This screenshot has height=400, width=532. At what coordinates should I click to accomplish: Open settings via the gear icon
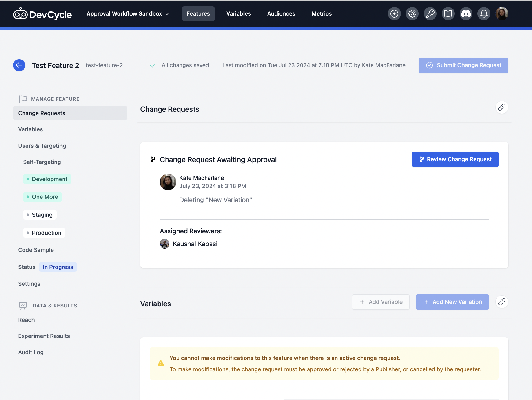412,13
